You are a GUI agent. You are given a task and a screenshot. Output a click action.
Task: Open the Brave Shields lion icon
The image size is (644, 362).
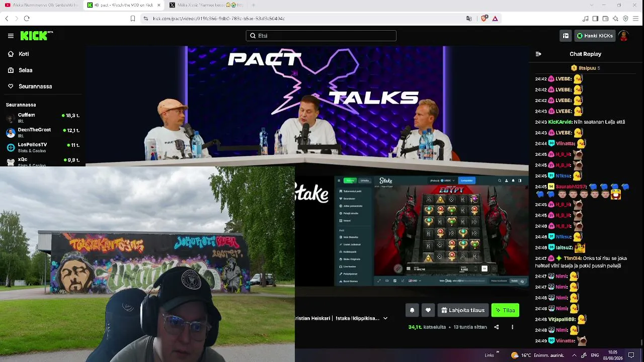click(484, 19)
